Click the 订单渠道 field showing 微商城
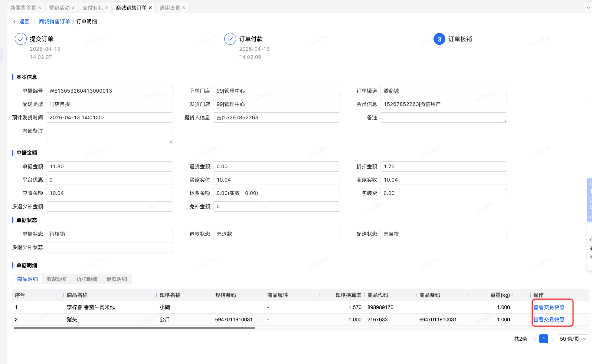 (444, 91)
